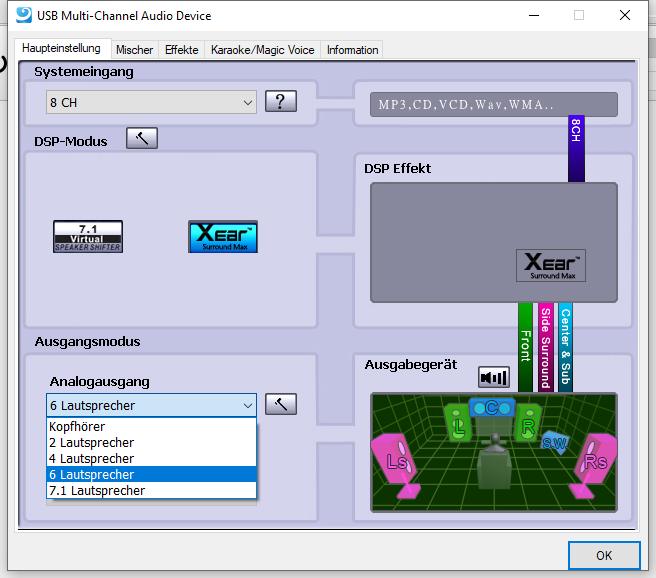Toggle the Xear Surround Max DSP mode

pyautogui.click(x=223, y=237)
